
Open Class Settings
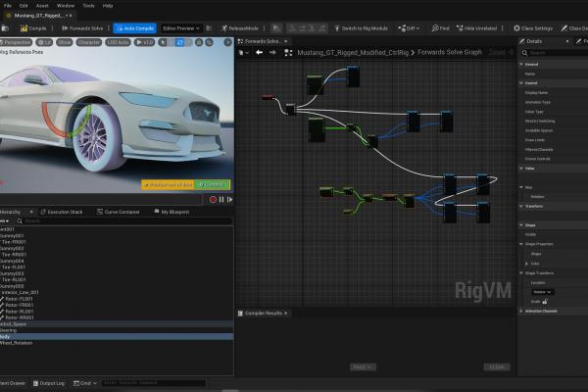(x=533, y=28)
